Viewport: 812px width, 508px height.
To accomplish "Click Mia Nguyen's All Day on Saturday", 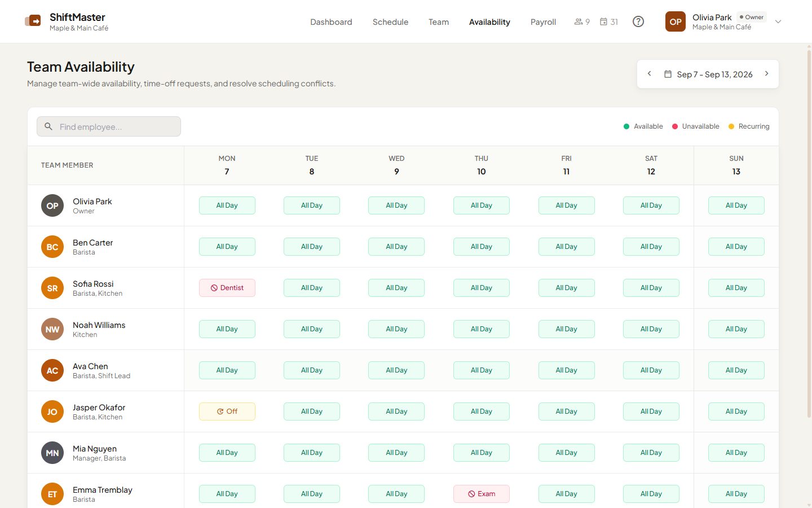I will click(651, 453).
